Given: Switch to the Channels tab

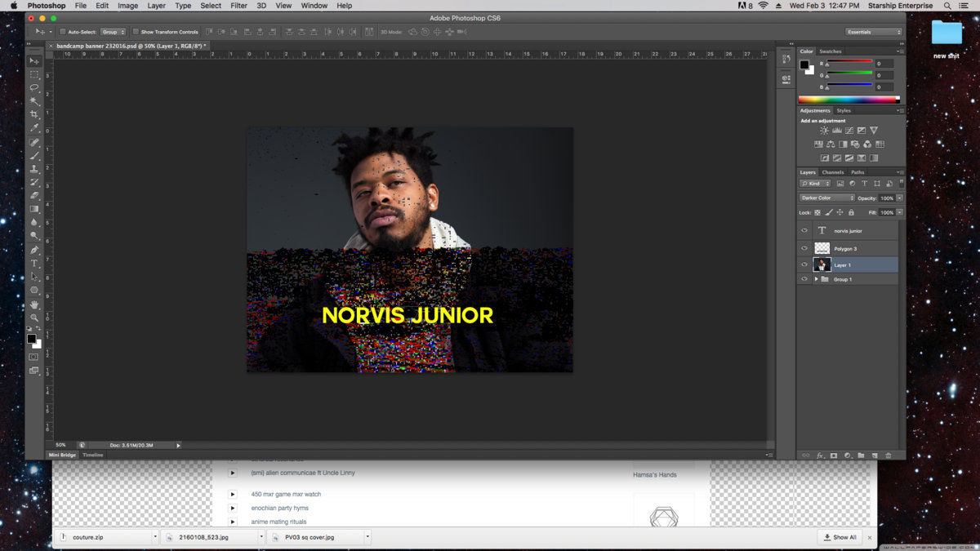Looking at the screenshot, I should [x=832, y=172].
